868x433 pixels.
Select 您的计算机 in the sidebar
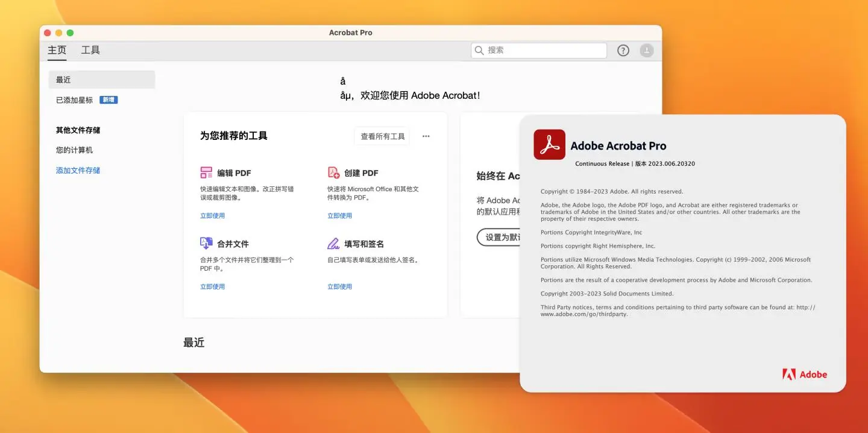[x=75, y=150]
